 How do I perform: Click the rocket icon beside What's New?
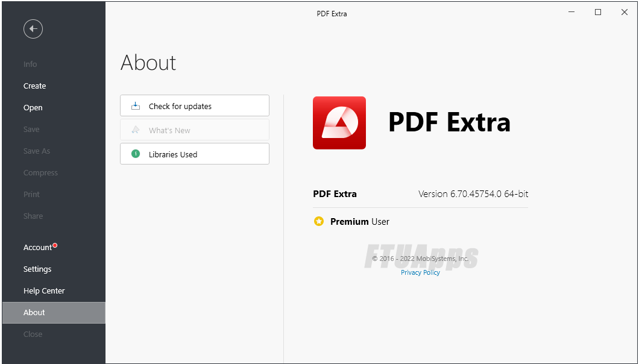[135, 130]
